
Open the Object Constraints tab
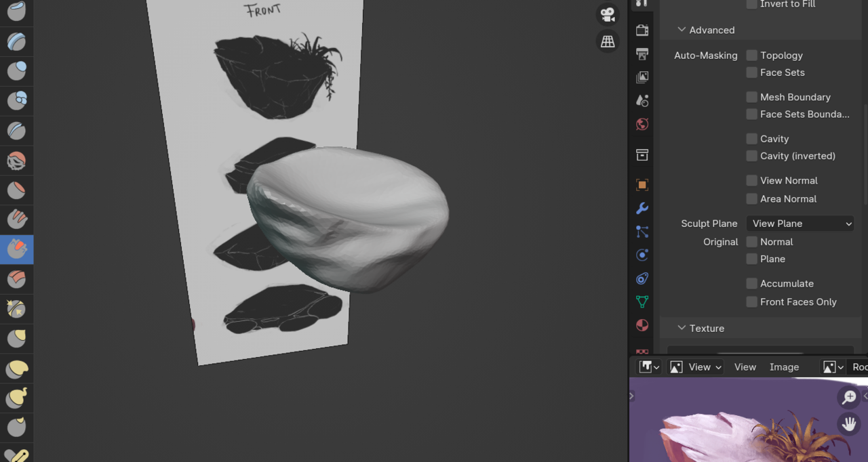click(x=642, y=278)
